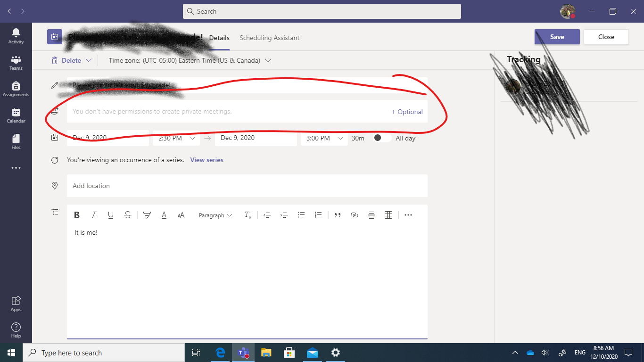The height and width of the screenshot is (362, 644).
Task: Apply italic formatting to the description
Action: 94,215
